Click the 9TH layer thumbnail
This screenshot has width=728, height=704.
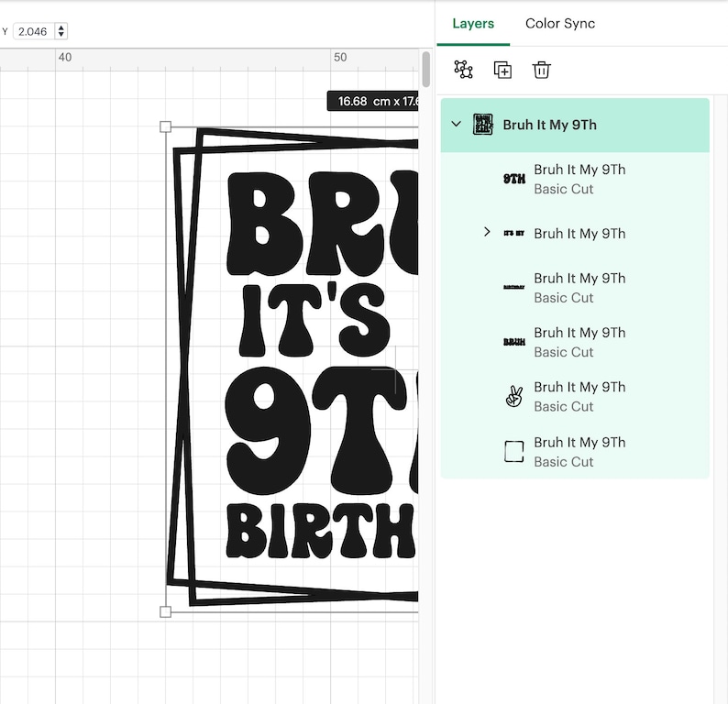514,179
